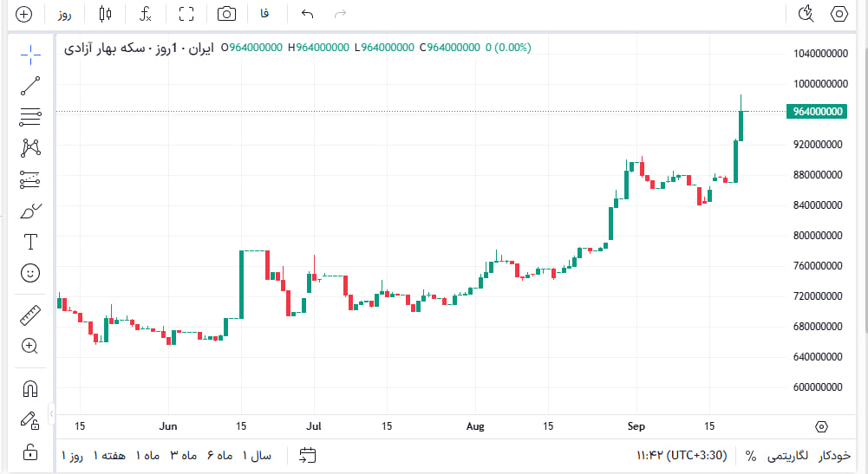Select the ۱ سال time range
The image size is (868, 474).
point(257,455)
